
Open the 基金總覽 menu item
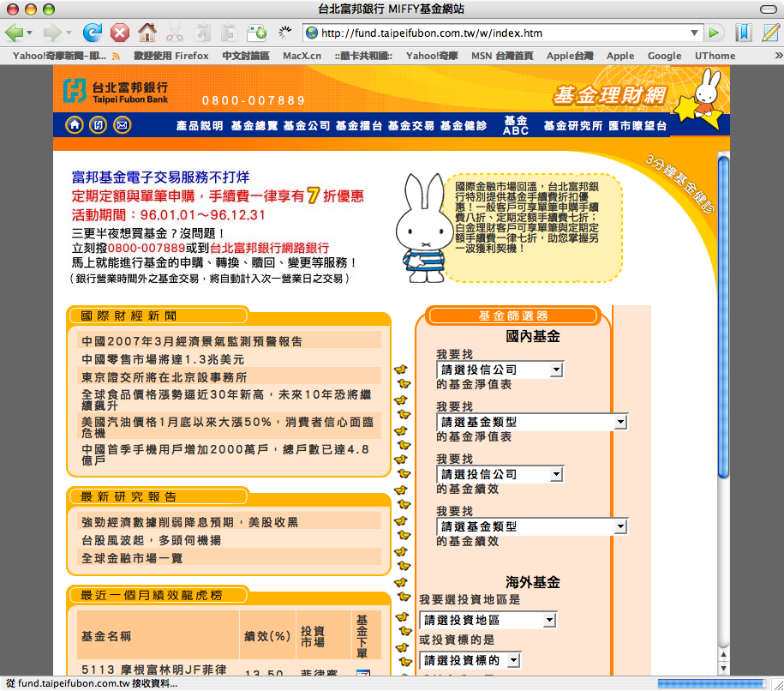pyautogui.click(x=254, y=125)
